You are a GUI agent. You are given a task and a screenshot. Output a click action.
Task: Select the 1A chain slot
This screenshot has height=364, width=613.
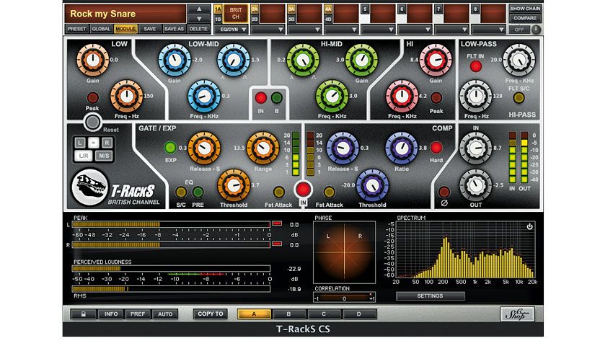pyautogui.click(x=218, y=9)
